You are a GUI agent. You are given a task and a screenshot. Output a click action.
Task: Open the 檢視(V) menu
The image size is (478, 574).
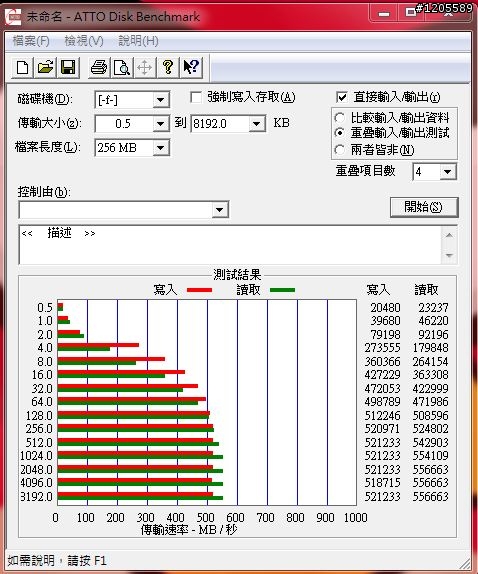(84, 41)
